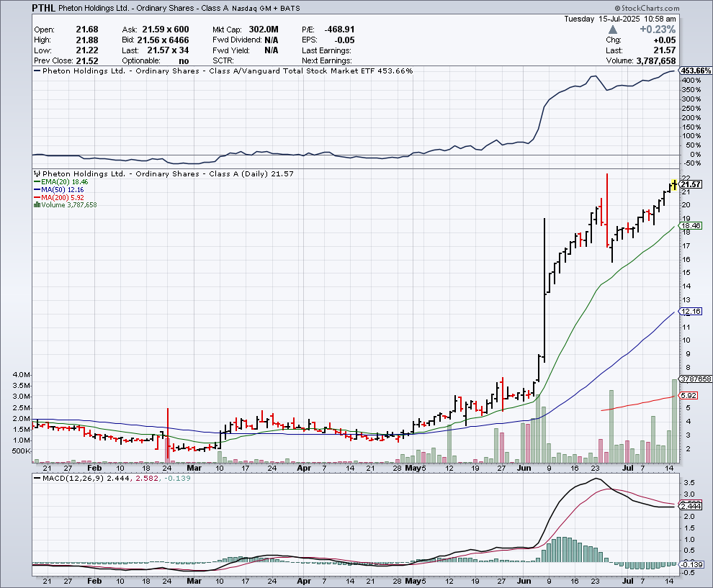Click the 4.0M volume axis label
This screenshot has width=713, height=588.
tap(22, 375)
